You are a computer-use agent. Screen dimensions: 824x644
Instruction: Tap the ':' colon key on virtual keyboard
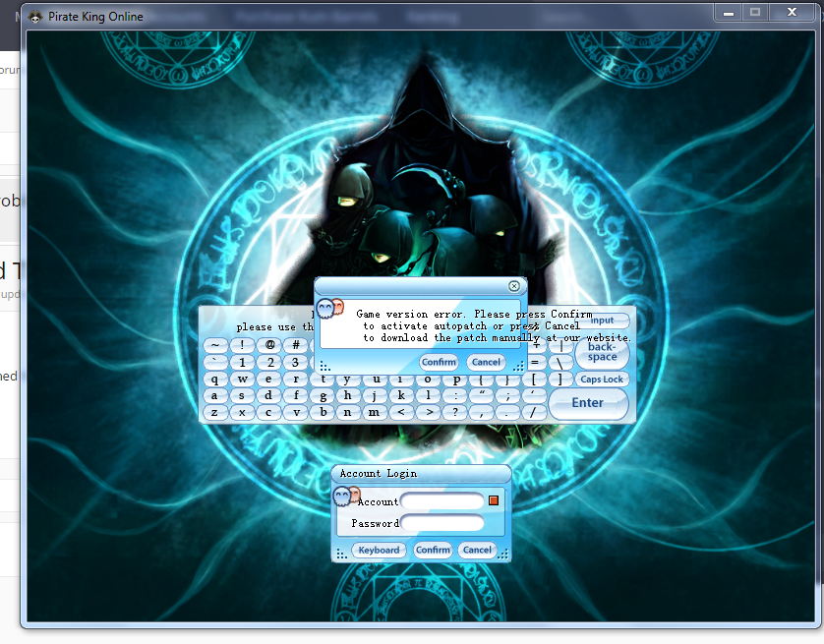[455, 395]
